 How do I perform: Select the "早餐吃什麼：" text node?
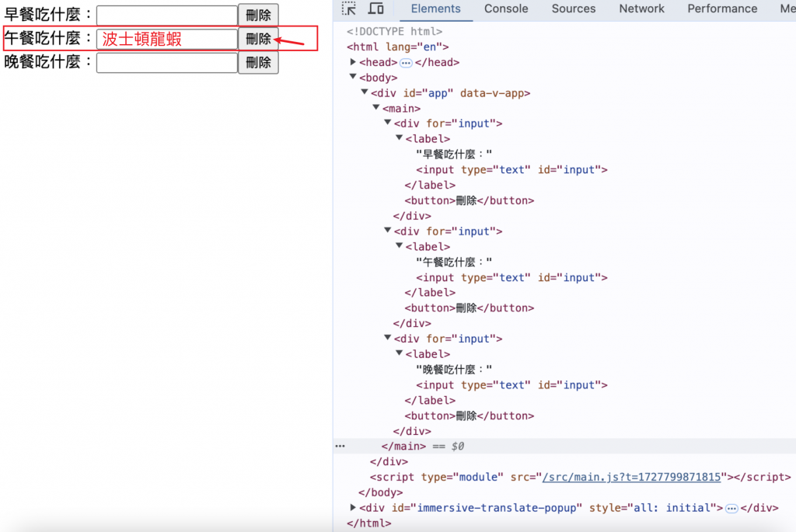pos(454,155)
